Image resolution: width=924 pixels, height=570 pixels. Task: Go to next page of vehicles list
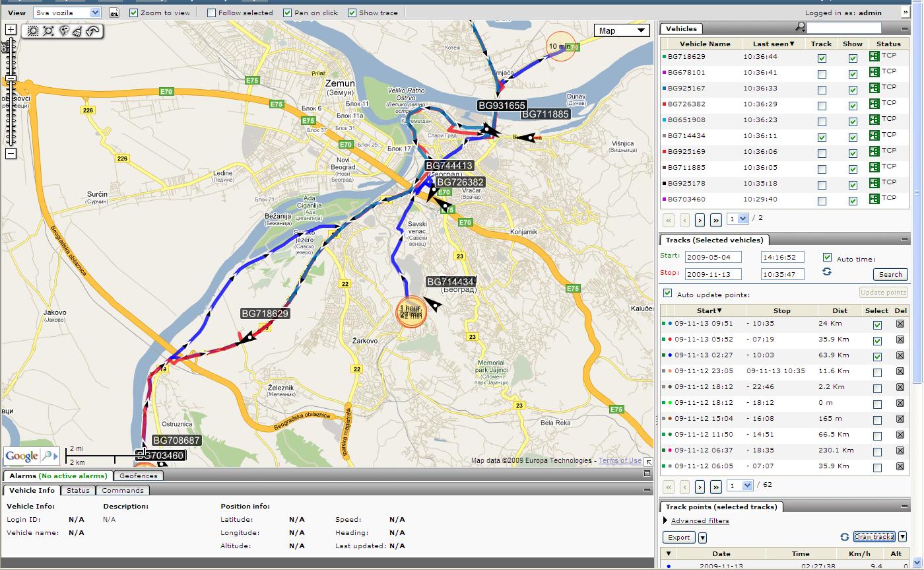click(700, 220)
